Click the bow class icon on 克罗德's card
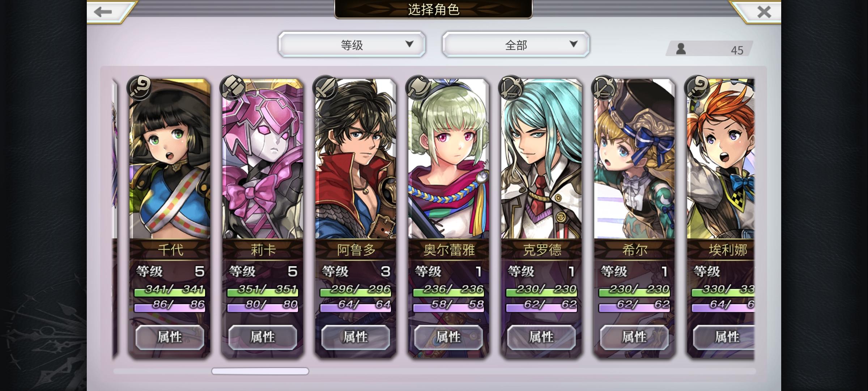 [x=511, y=88]
